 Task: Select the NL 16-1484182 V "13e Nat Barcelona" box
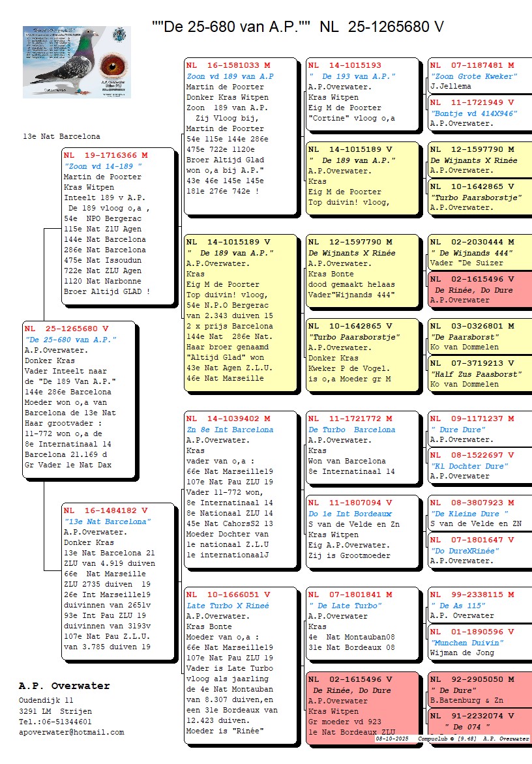coord(118,581)
